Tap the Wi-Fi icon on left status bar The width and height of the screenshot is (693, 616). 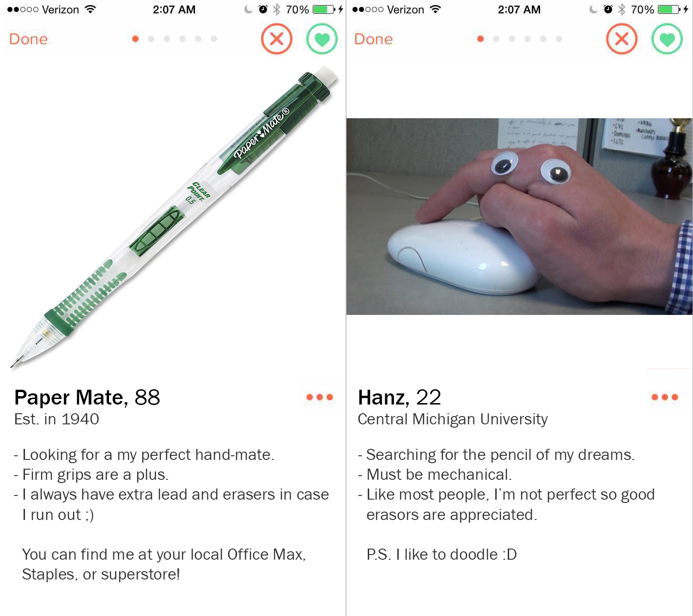pos(91,9)
